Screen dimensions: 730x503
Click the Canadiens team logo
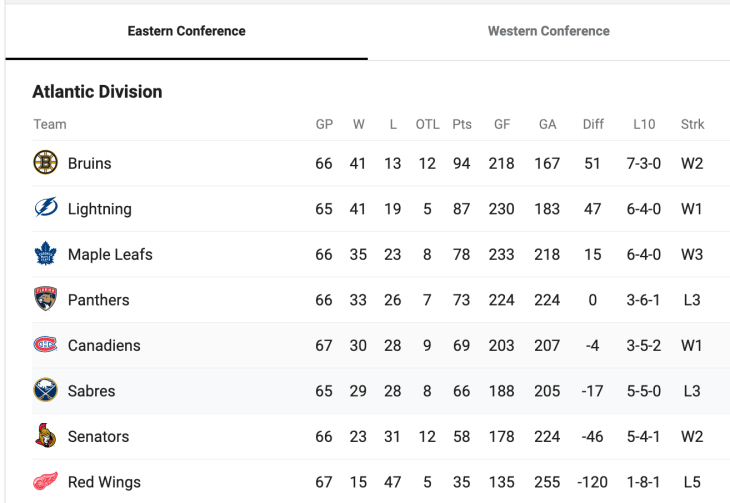point(45,345)
